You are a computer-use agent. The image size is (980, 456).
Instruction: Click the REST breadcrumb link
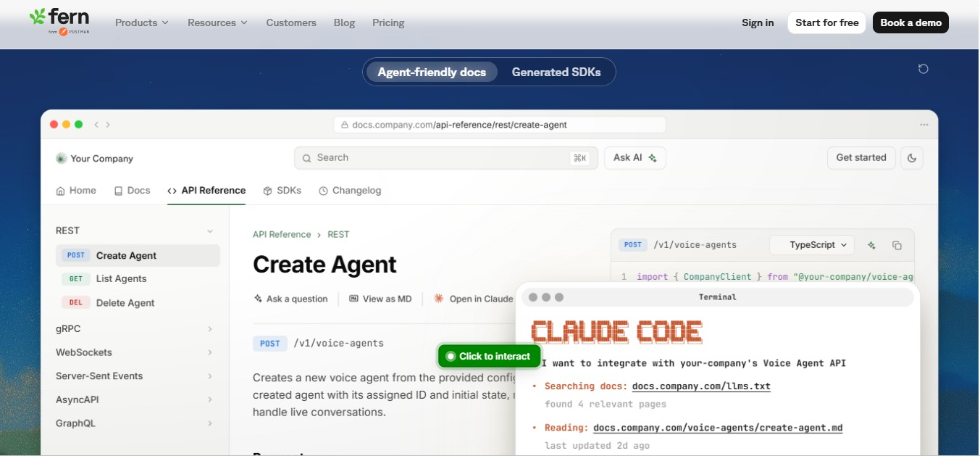tap(338, 234)
